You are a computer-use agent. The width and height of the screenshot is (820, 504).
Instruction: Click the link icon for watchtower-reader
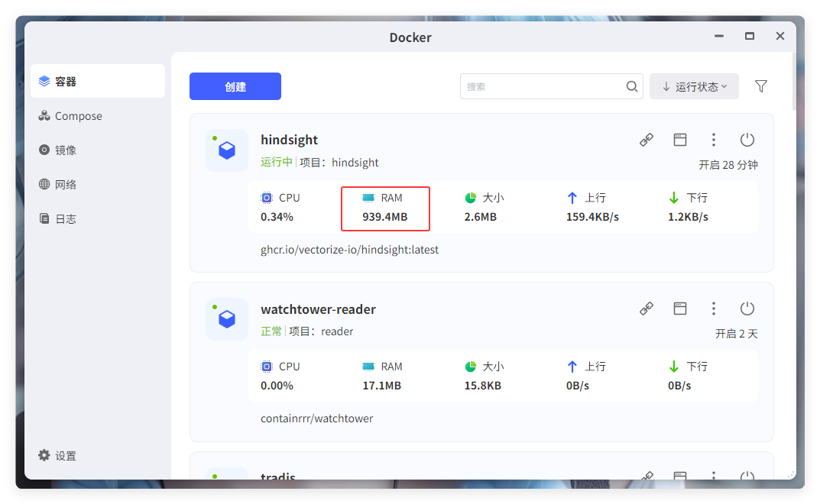click(647, 309)
